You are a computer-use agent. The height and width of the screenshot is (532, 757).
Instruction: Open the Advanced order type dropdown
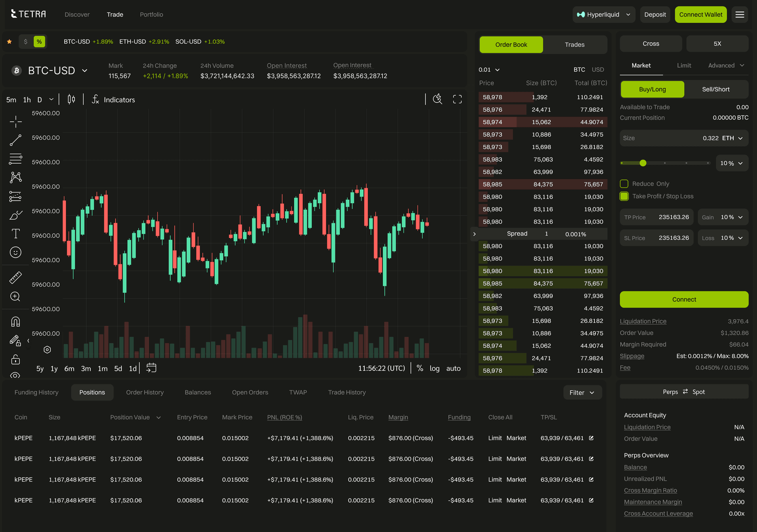click(x=726, y=65)
